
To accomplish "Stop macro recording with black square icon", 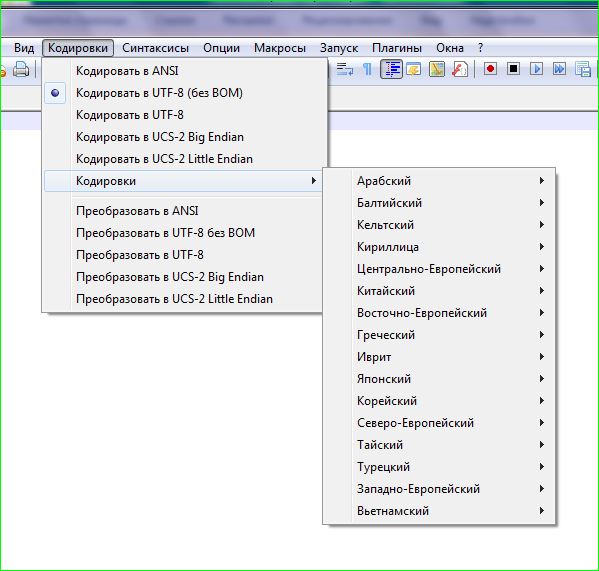I will (x=513, y=69).
